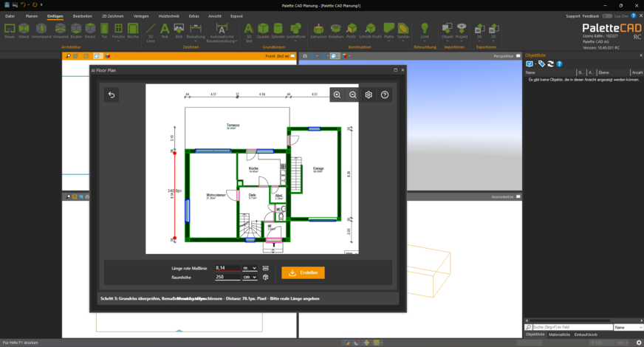Toggle the Lua-Dev switch

[x=607, y=16]
